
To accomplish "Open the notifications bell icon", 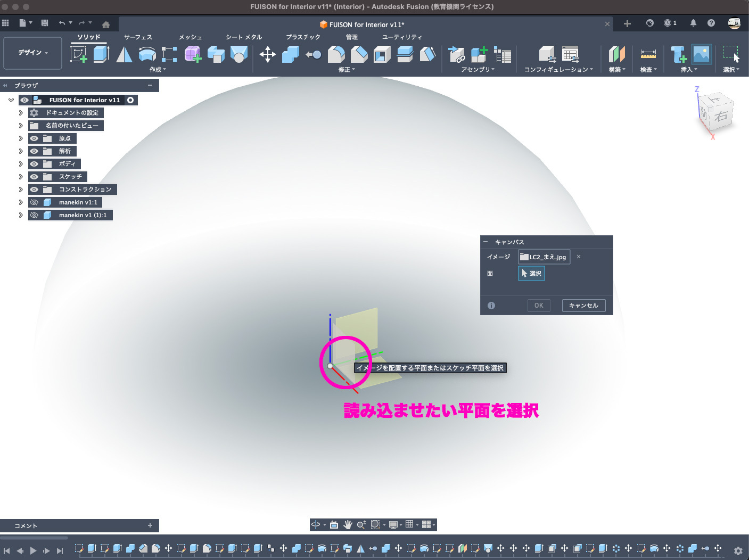I will [x=693, y=23].
